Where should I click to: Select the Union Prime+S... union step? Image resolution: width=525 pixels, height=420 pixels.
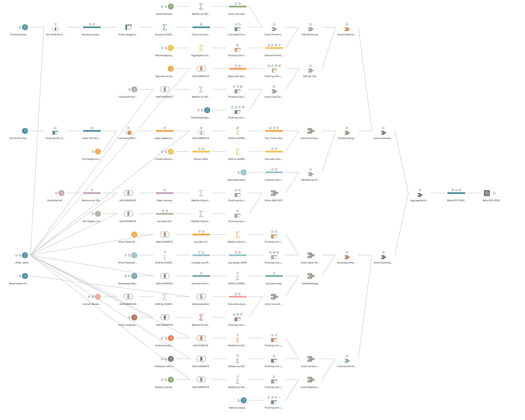click(x=274, y=29)
